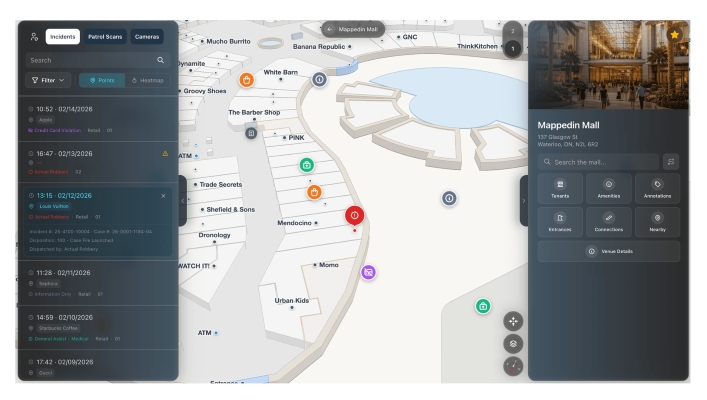Click the directions swap icon beside mall search
707x400 pixels.
pos(671,162)
